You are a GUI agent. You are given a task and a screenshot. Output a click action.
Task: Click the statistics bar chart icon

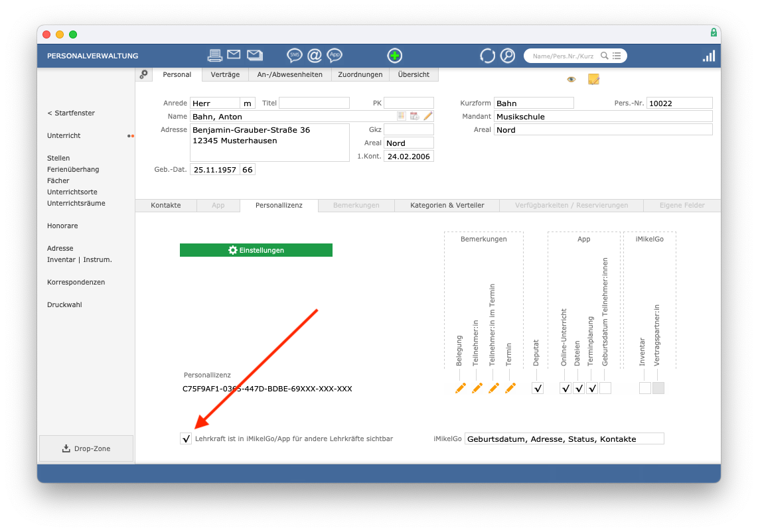tap(709, 56)
